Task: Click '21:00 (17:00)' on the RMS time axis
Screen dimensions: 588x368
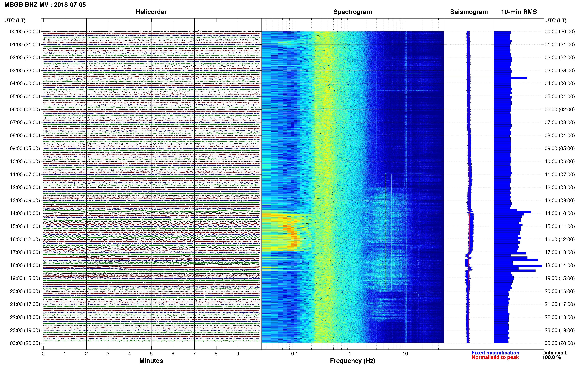Action: point(560,304)
